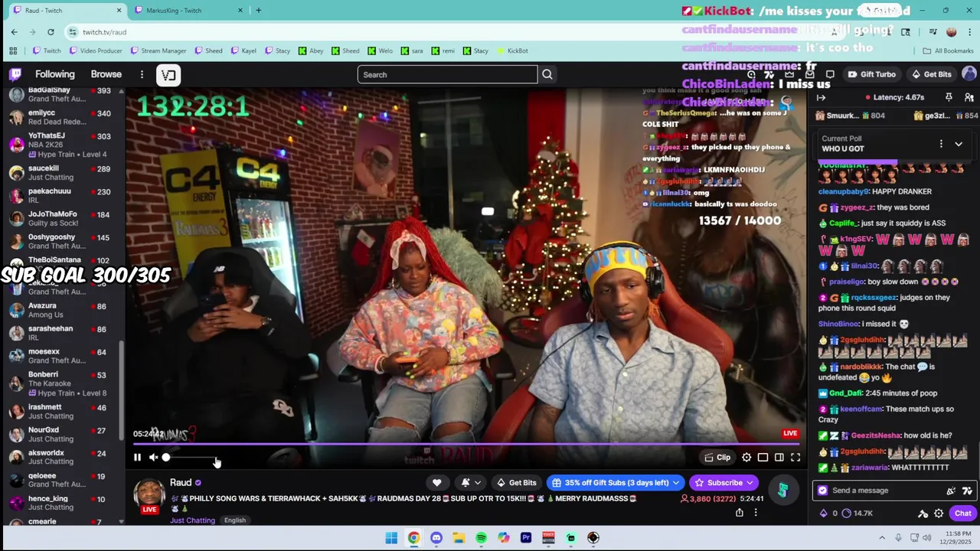Open Twitch top-nav more options dots
The width and height of the screenshot is (980, 551).
(142, 74)
